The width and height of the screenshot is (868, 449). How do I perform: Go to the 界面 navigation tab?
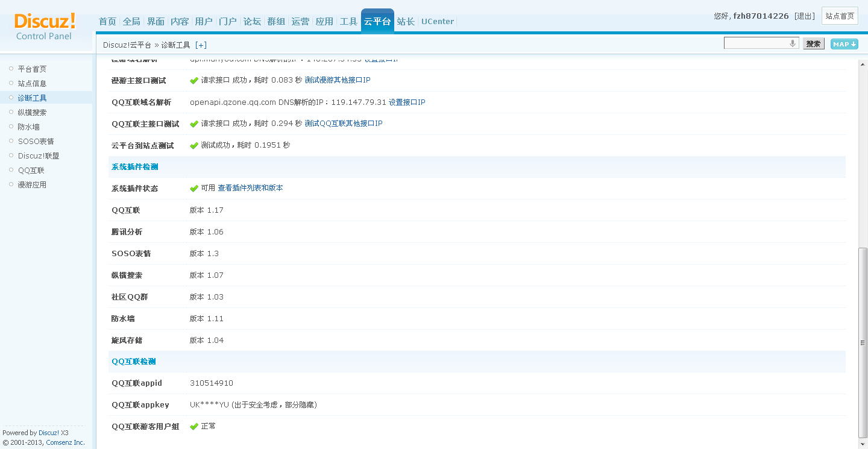point(156,22)
